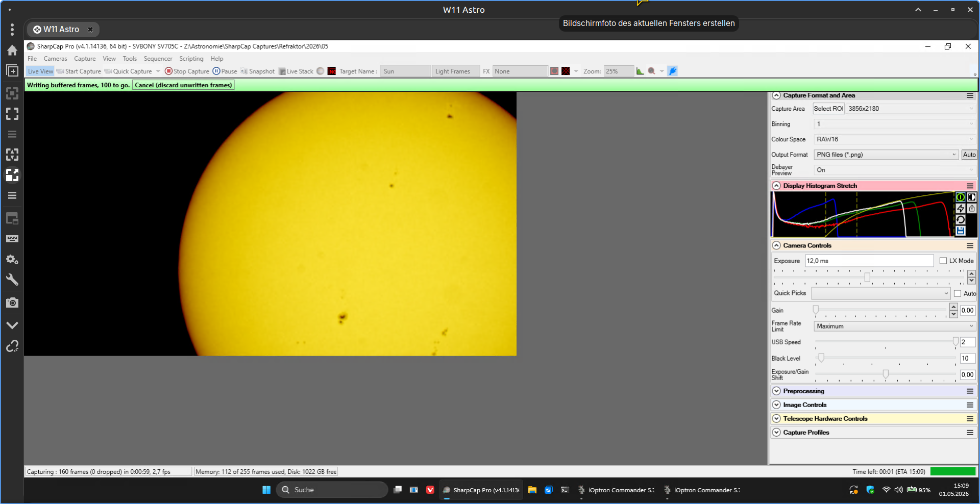This screenshot has height=504, width=980.
Task: Open the Output Format PNG files dropdown
Action: [886, 155]
